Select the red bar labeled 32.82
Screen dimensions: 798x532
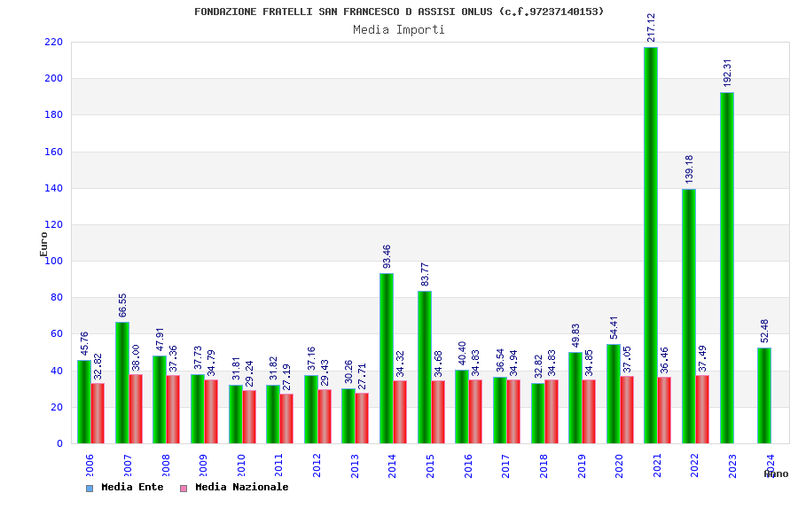98,413
